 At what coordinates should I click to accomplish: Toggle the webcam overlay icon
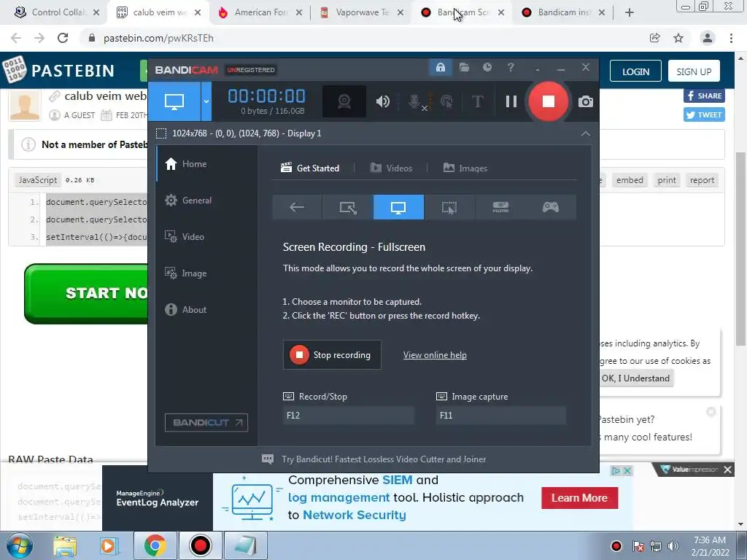(344, 101)
